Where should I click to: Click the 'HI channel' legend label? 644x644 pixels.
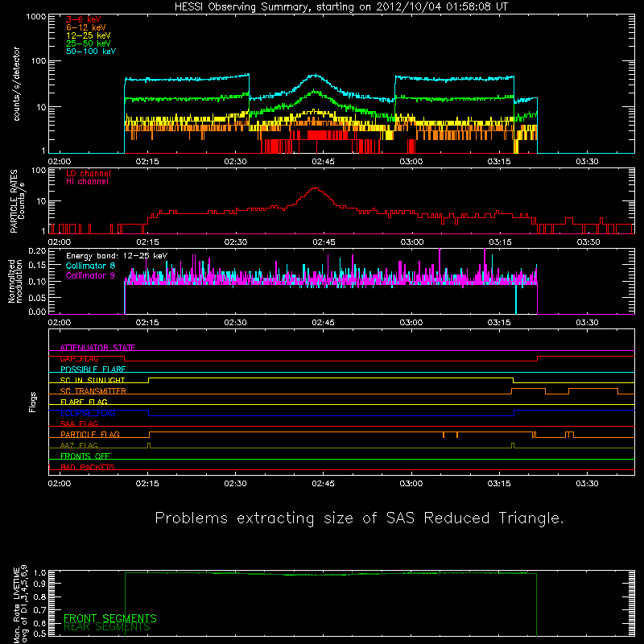(x=87, y=182)
